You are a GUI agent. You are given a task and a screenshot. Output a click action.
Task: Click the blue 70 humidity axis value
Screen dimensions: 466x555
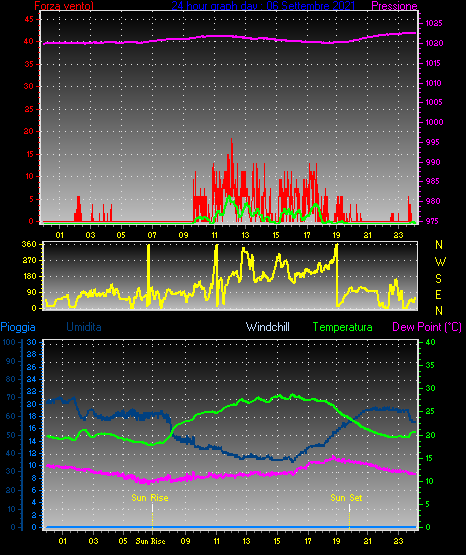[x=11, y=397]
